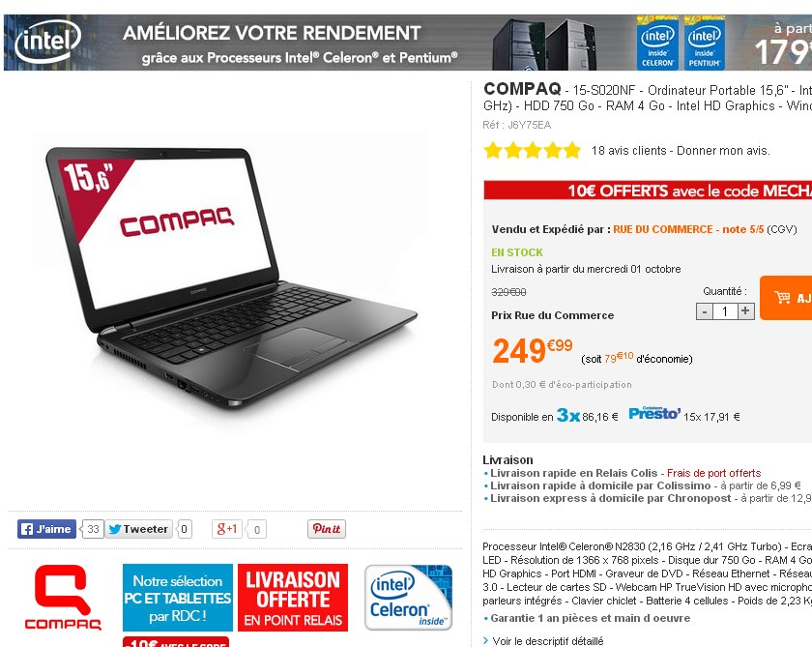The height and width of the screenshot is (647, 812).
Task: Pin the product with Pinit
Action: tap(327, 529)
